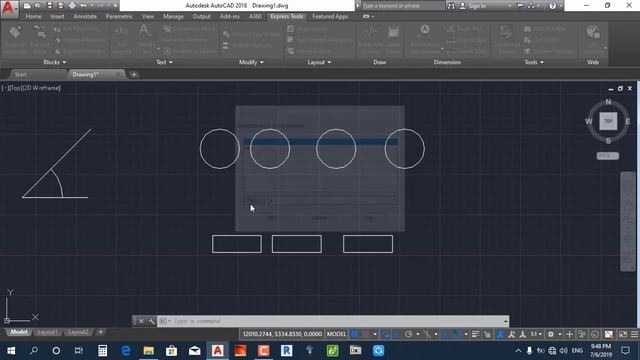Toggle Clean Screen in status bar
The image size is (640, 360).
click(x=623, y=334)
